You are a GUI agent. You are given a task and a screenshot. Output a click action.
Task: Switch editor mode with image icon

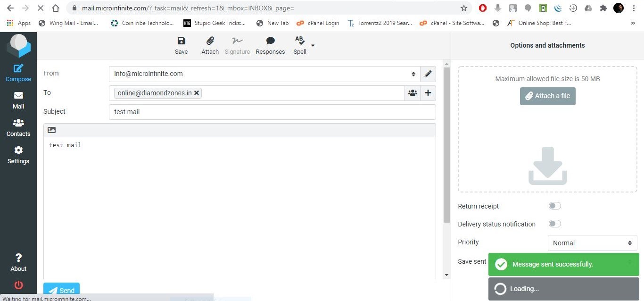tap(52, 130)
